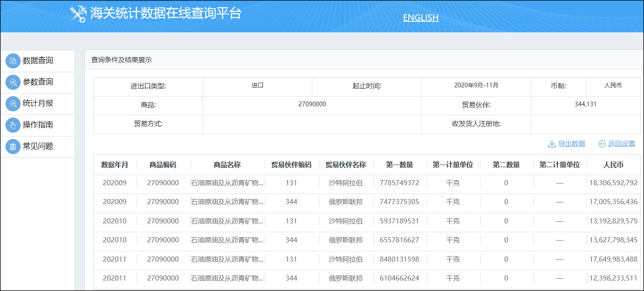Click the download icon beside 导出数据
Image resolution: width=644 pixels, height=291 pixels.
(x=552, y=143)
